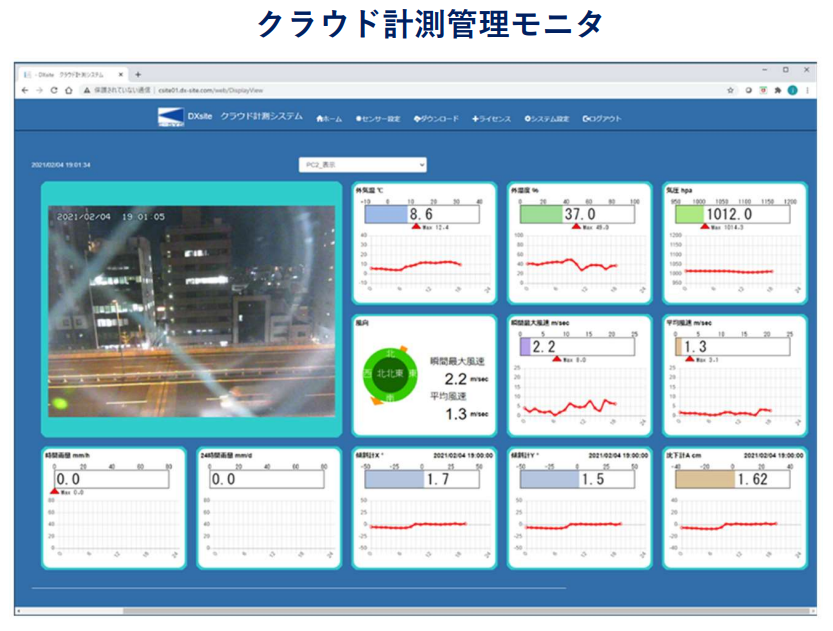Click the 気圧 pressure line chart
833x631 pixels.
[x=735, y=262]
